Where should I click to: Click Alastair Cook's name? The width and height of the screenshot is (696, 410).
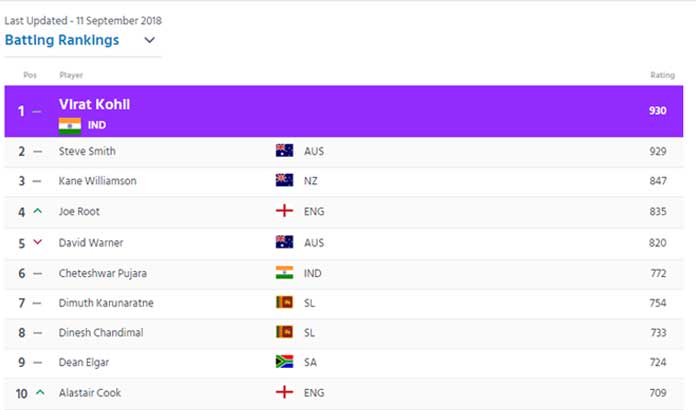point(90,393)
